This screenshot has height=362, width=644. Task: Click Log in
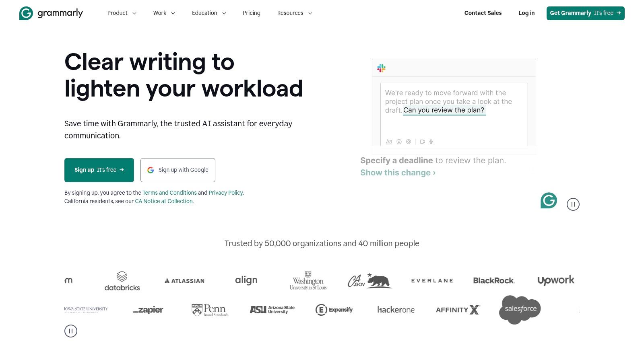(526, 13)
